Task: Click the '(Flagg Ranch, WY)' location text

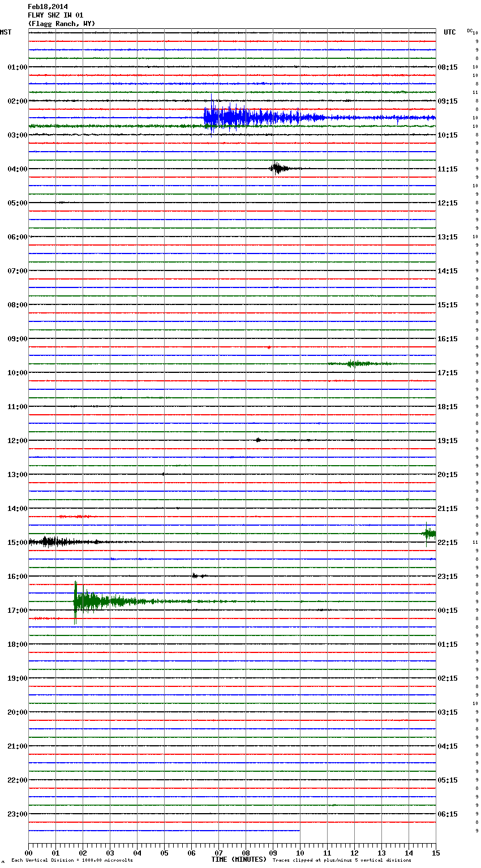Action: pos(62,24)
